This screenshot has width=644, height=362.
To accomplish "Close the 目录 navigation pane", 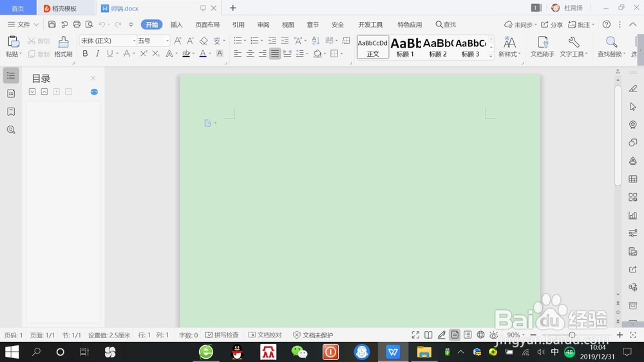I will coord(93,78).
